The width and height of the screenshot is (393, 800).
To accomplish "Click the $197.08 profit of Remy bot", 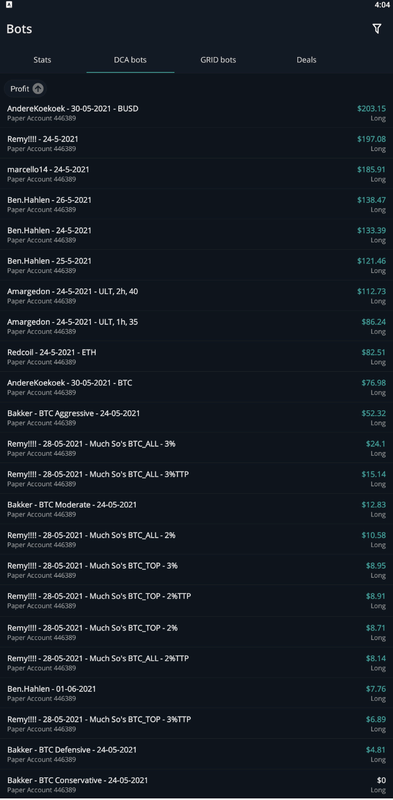I will coord(372,139).
